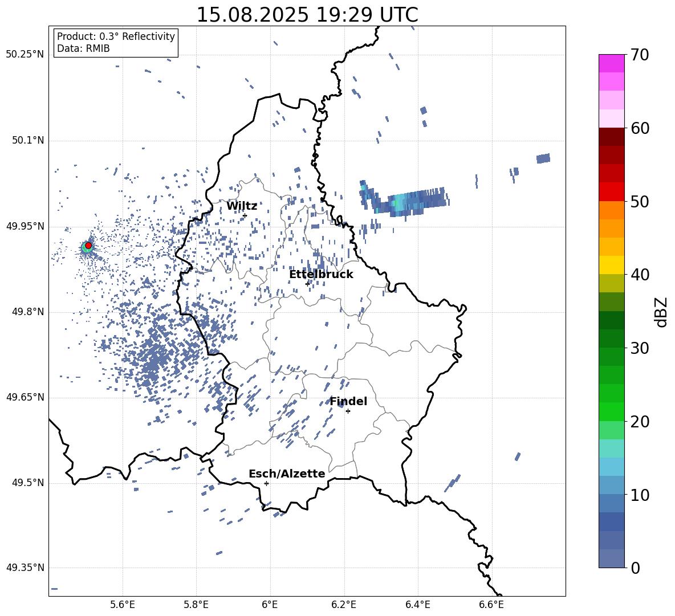Click the Findel station cross marker

coord(348,411)
